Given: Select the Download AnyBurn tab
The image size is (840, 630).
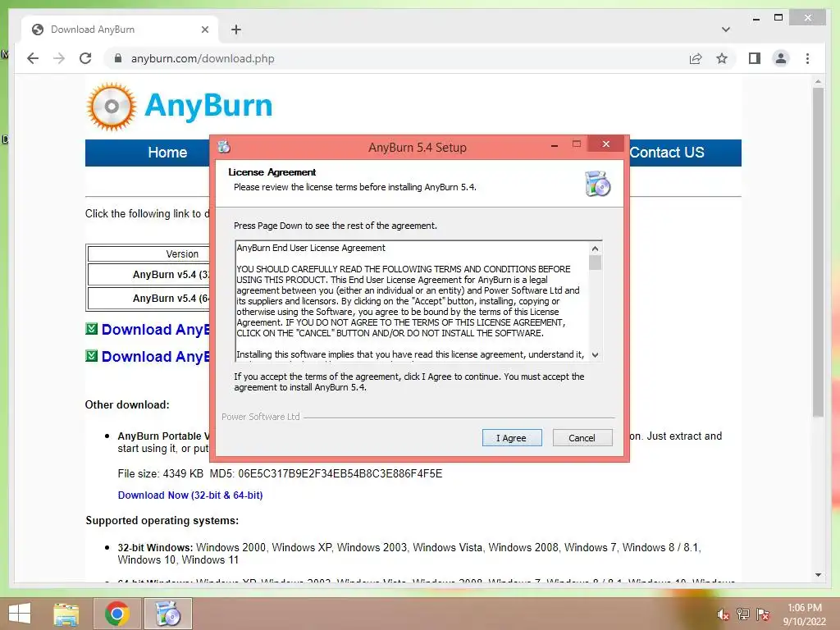Looking at the screenshot, I should [120, 30].
